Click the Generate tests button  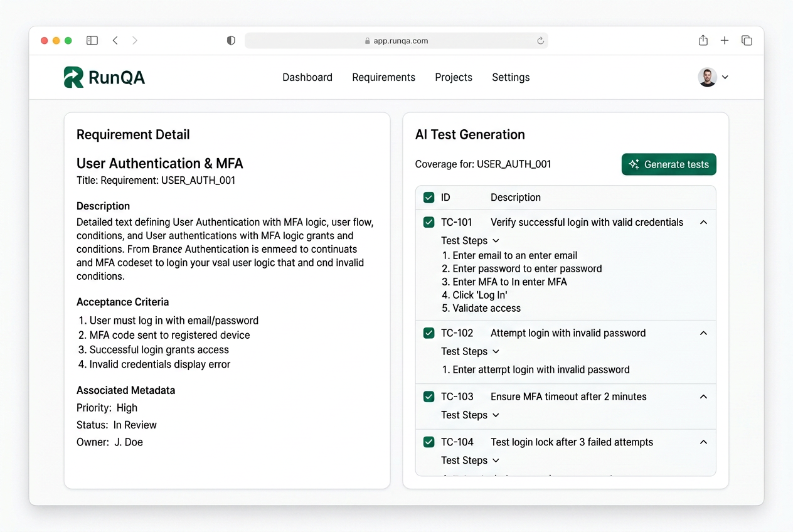coord(669,164)
